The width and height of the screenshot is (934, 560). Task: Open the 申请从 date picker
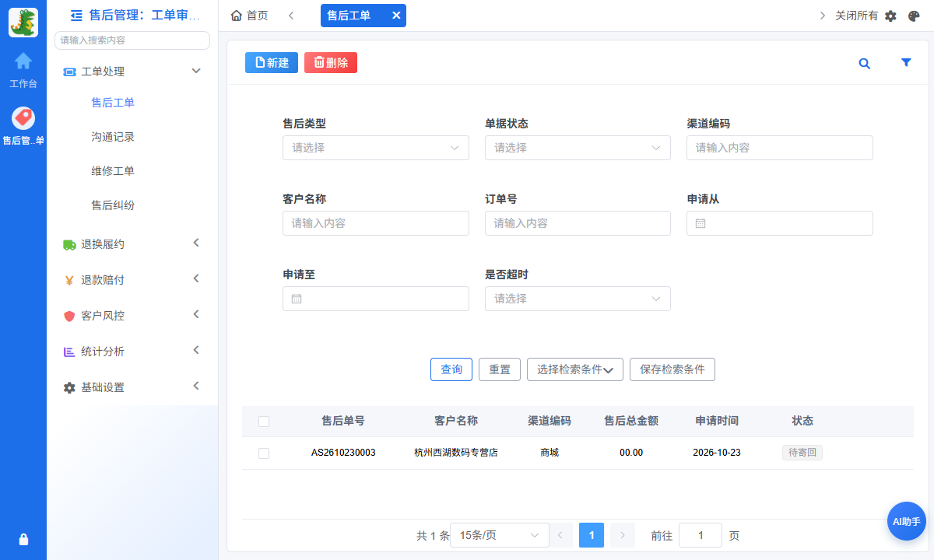780,223
